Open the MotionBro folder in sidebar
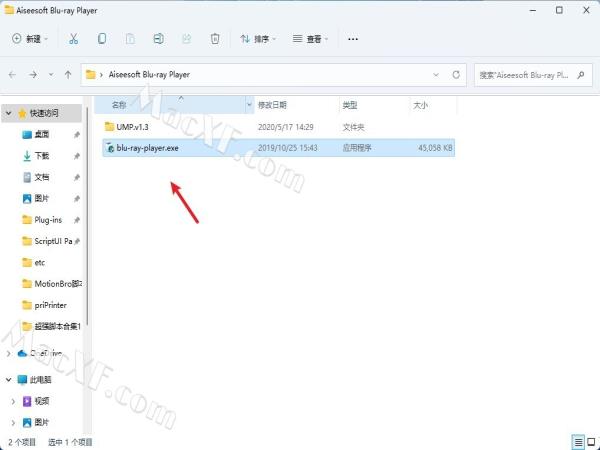Screen dimensions: 600x450 point(58,284)
